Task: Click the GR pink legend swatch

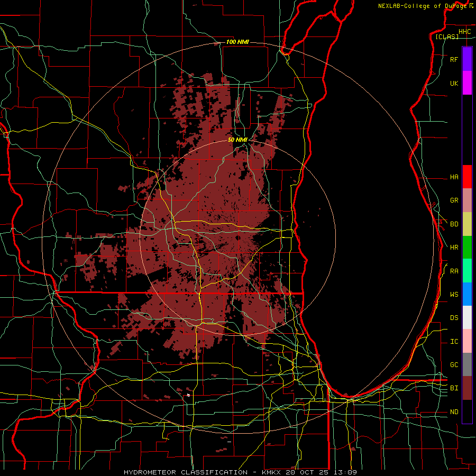Action: [x=467, y=200]
